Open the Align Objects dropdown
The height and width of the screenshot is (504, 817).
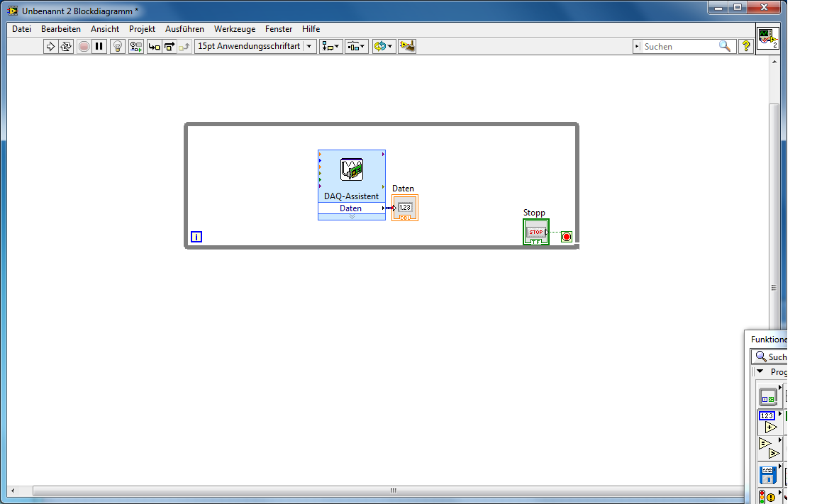tap(331, 46)
